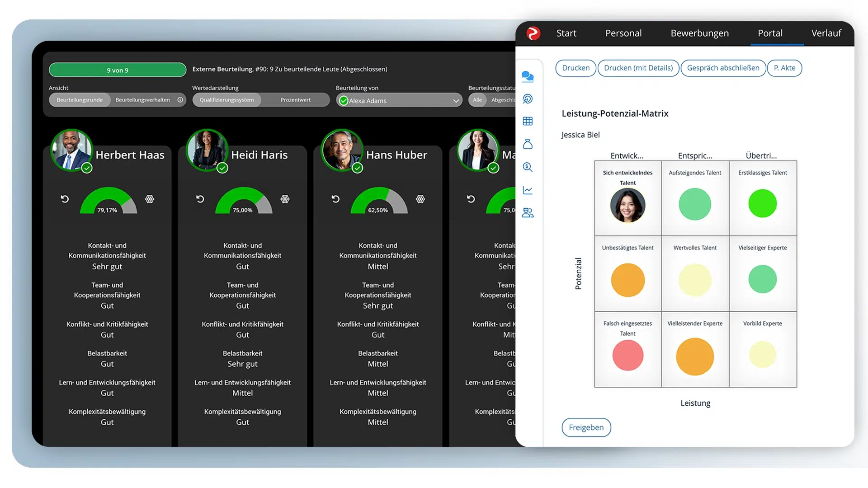Open the line chart sidebar icon
This screenshot has height=488, width=868.
527,190
